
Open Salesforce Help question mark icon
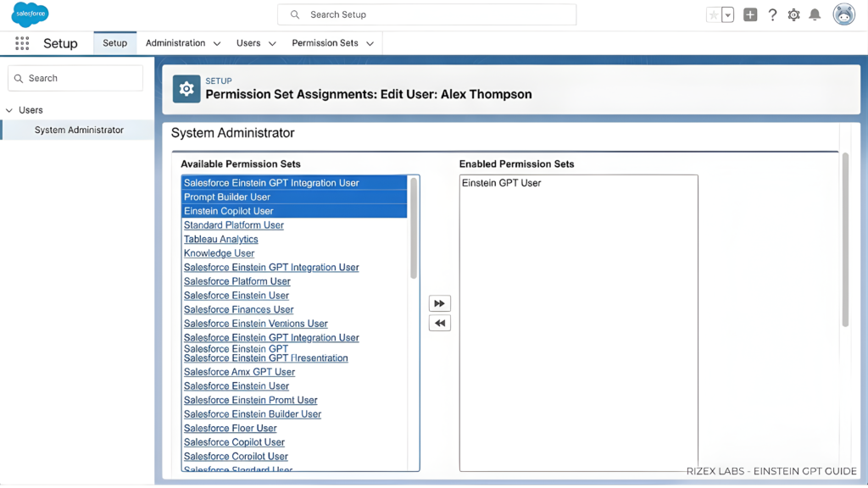pos(771,14)
